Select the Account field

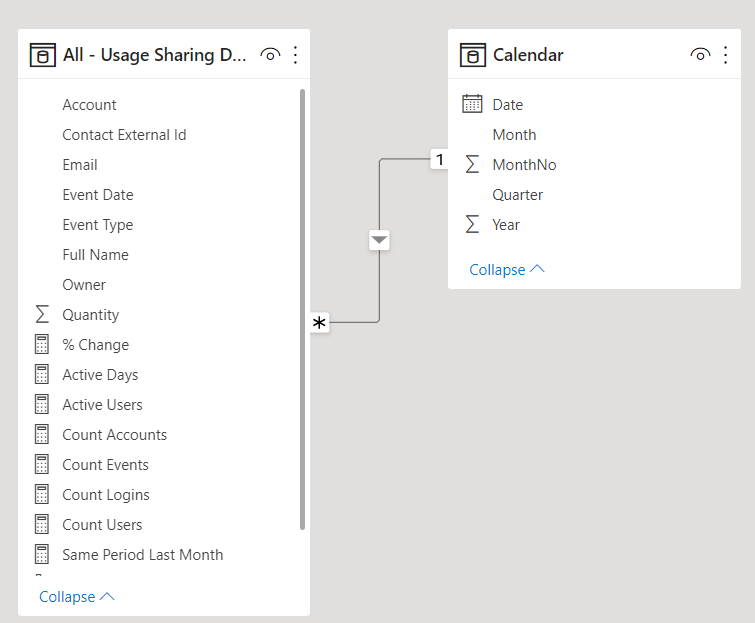pyautogui.click(x=89, y=104)
